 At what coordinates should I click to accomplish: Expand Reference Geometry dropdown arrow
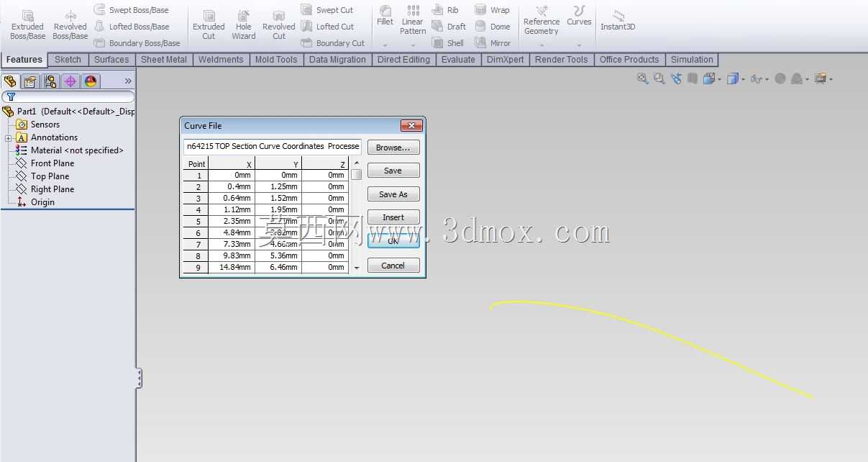[542, 45]
